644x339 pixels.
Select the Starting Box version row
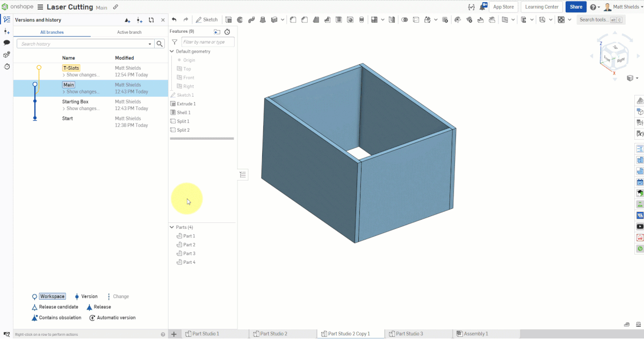pos(75,102)
